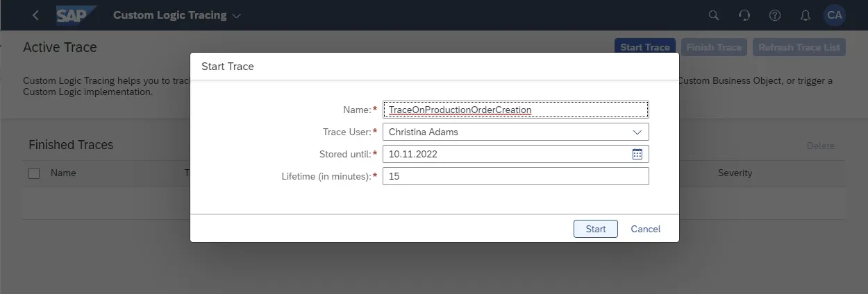This screenshot has width=868, height=294.
Task: Click the back arrow in header
Action: 36,15
